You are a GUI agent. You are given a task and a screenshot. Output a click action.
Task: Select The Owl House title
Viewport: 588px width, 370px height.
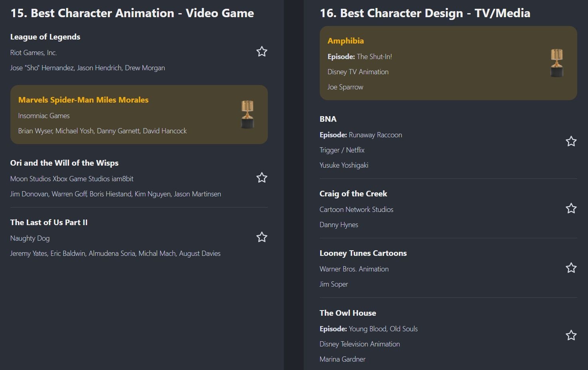(347, 313)
